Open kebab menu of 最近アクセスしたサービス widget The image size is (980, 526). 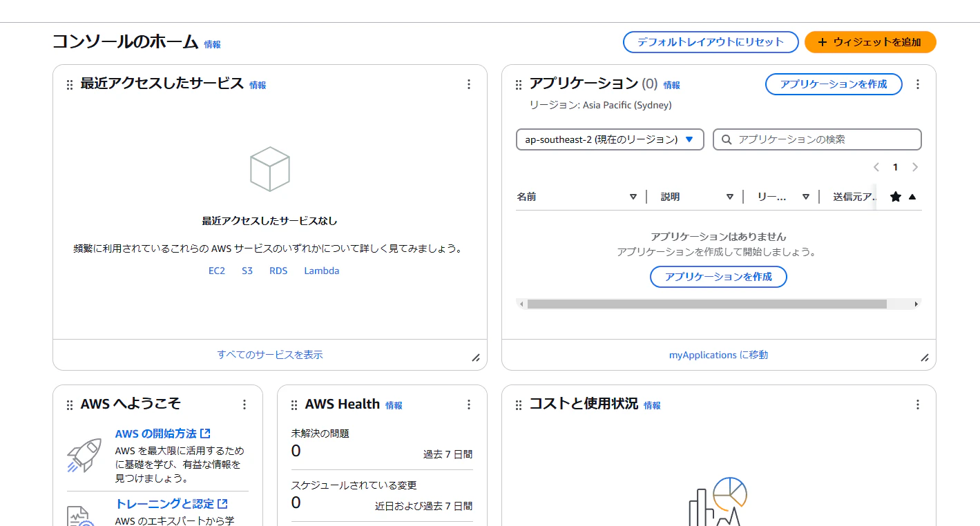click(x=469, y=84)
